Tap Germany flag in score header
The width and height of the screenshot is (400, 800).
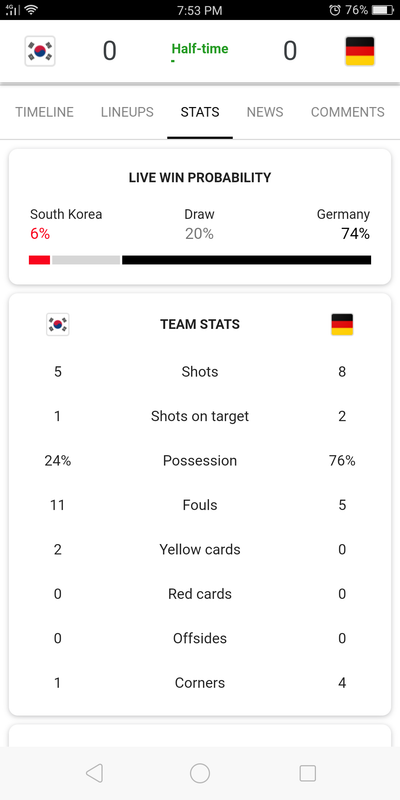(x=360, y=51)
